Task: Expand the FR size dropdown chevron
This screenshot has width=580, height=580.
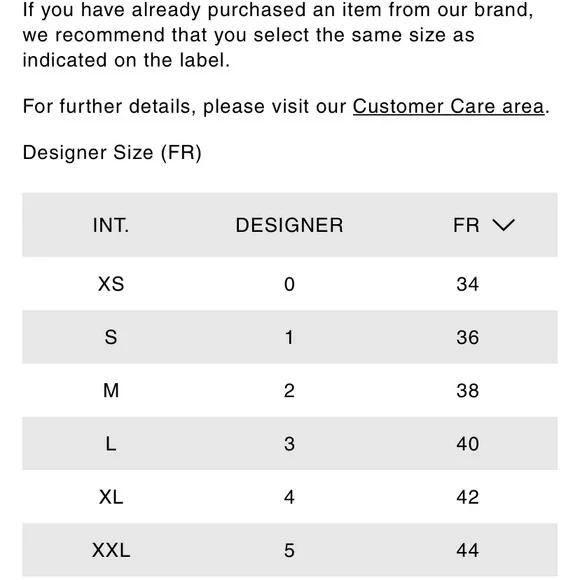Action: (x=503, y=225)
